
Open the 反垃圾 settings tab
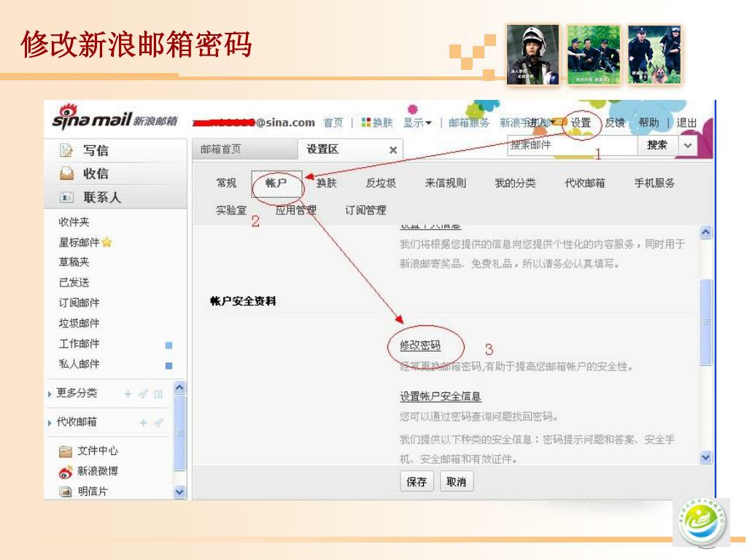click(x=381, y=183)
